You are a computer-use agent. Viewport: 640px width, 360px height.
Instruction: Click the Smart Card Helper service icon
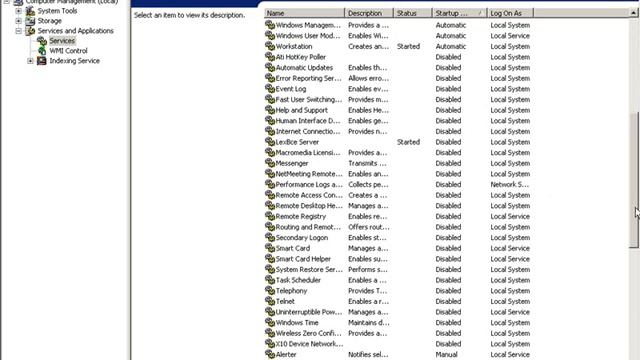270,258
